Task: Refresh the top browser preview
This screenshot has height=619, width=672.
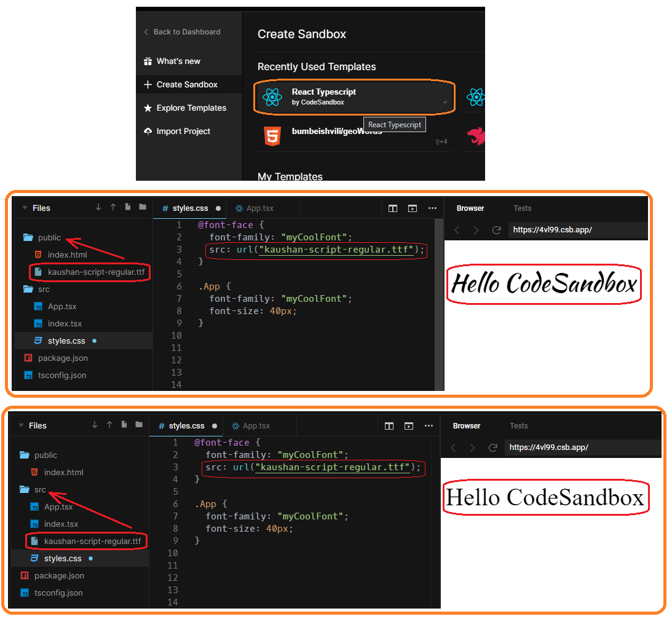Action: point(496,230)
